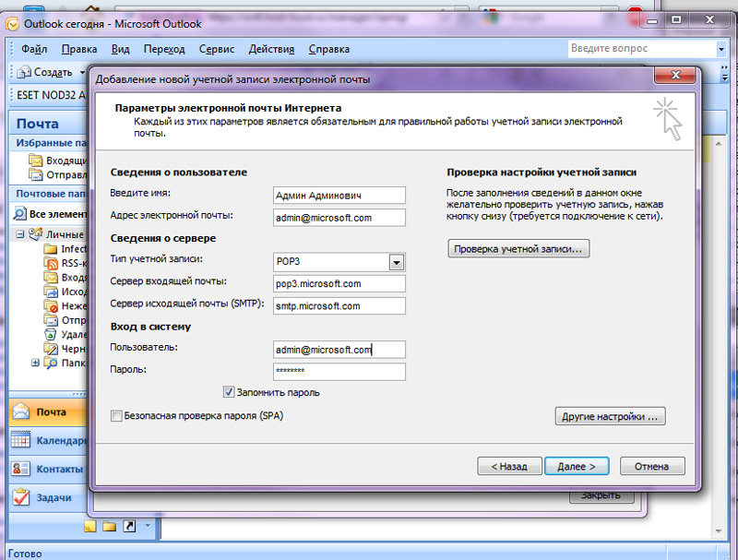The width and height of the screenshot is (738, 560).
Task: Select the RSS feeds folder icon
Action: pos(51,264)
